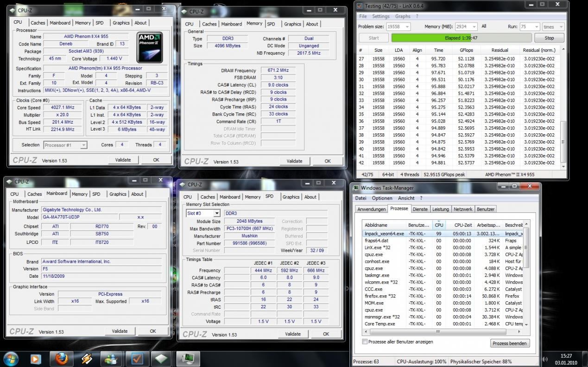588x367 pixels.
Task: Click the Task-Manager title bar icon
Action: [x=356, y=188]
